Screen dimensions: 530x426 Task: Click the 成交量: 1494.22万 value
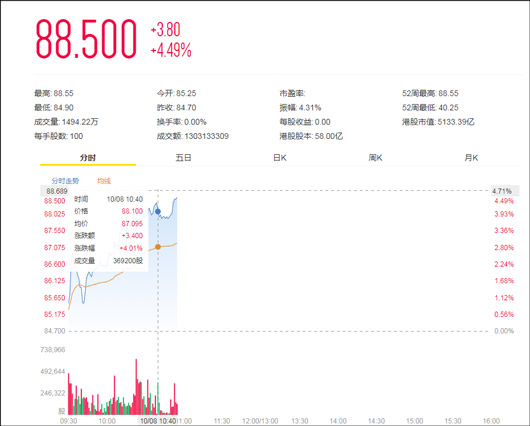pyautogui.click(x=66, y=122)
